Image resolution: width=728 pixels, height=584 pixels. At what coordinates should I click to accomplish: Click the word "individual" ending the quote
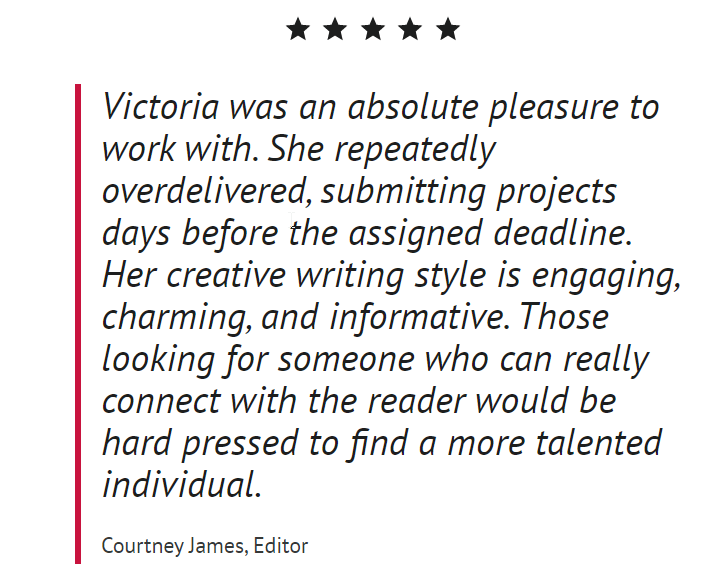180,486
